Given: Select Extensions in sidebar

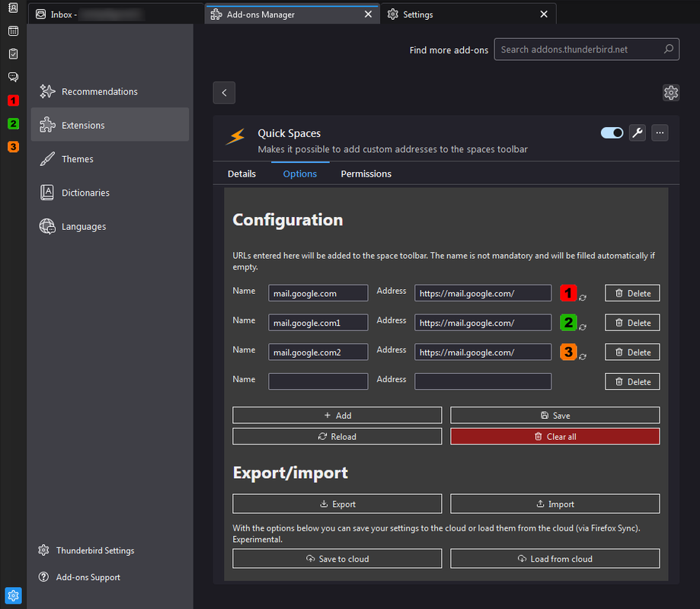Looking at the screenshot, I should click(x=110, y=125).
